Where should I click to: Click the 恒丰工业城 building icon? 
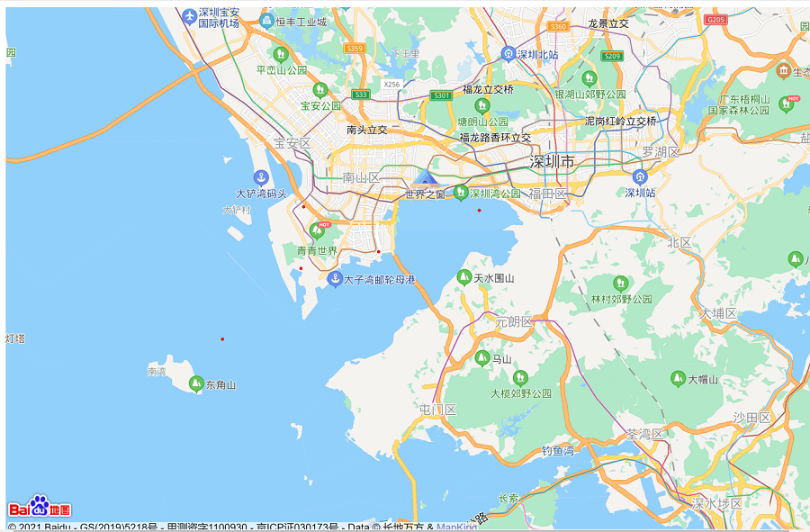(x=266, y=21)
